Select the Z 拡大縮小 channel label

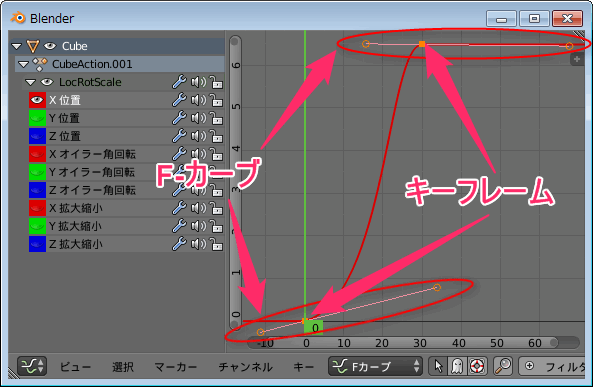[x=76, y=244]
